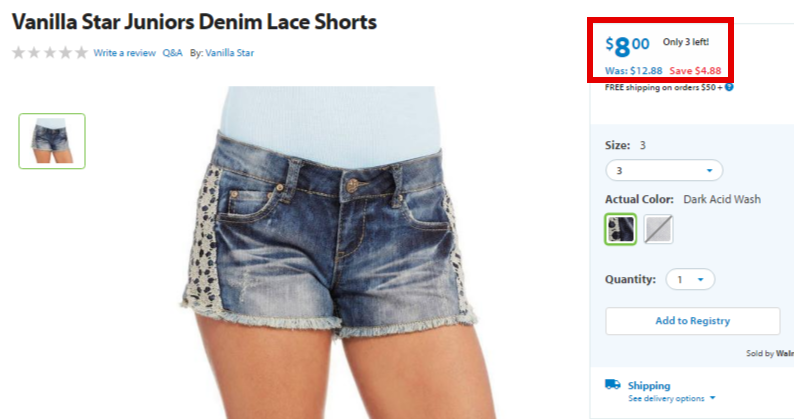Click the Shipping heading link
Viewport: 794px width, 419px height.
(649, 386)
